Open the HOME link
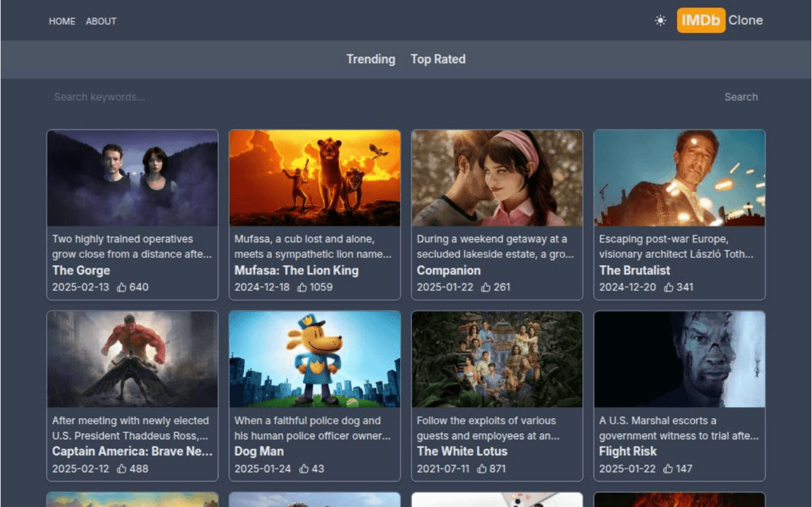 pyautogui.click(x=62, y=21)
